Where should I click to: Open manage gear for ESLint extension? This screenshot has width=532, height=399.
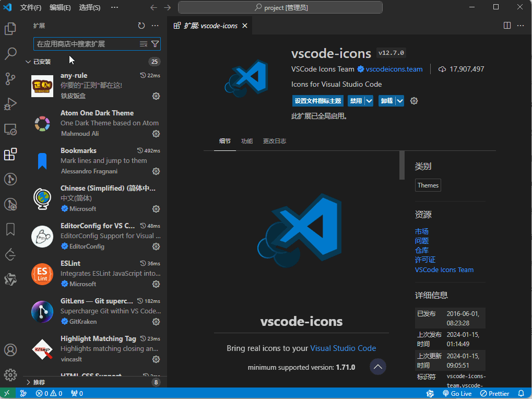click(156, 284)
